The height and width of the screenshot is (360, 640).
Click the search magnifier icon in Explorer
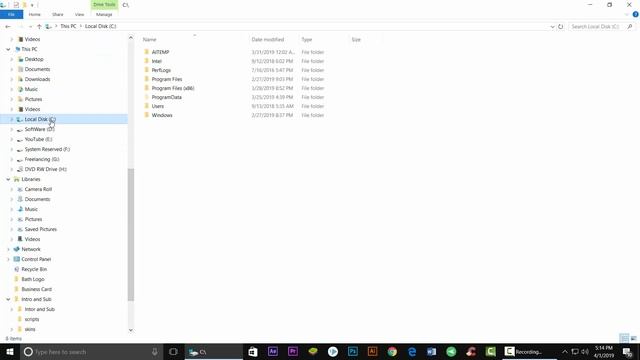tap(630, 27)
